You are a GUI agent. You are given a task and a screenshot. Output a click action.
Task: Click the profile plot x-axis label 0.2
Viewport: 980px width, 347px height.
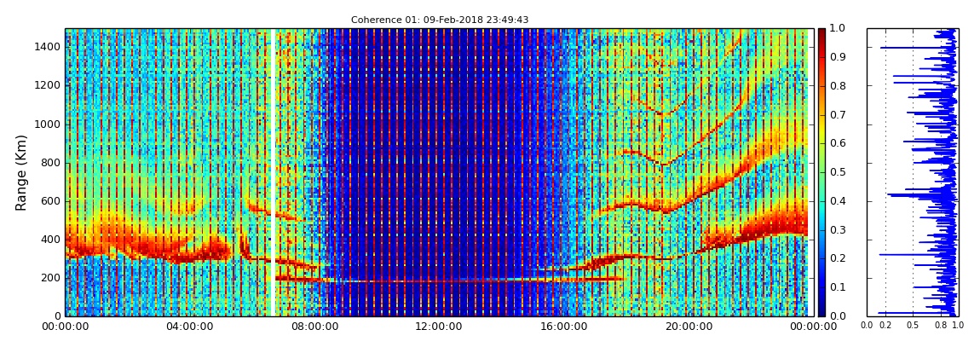point(885,325)
